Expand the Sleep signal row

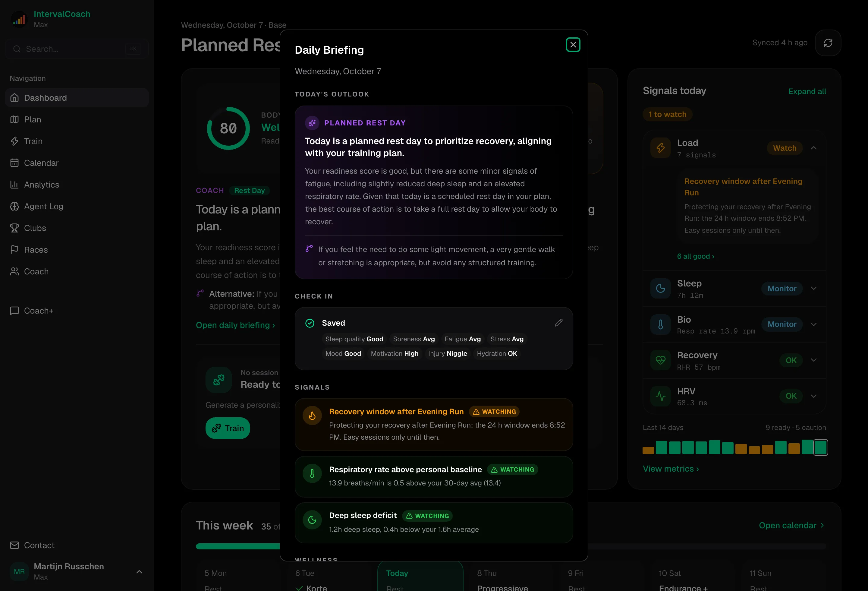pos(813,288)
